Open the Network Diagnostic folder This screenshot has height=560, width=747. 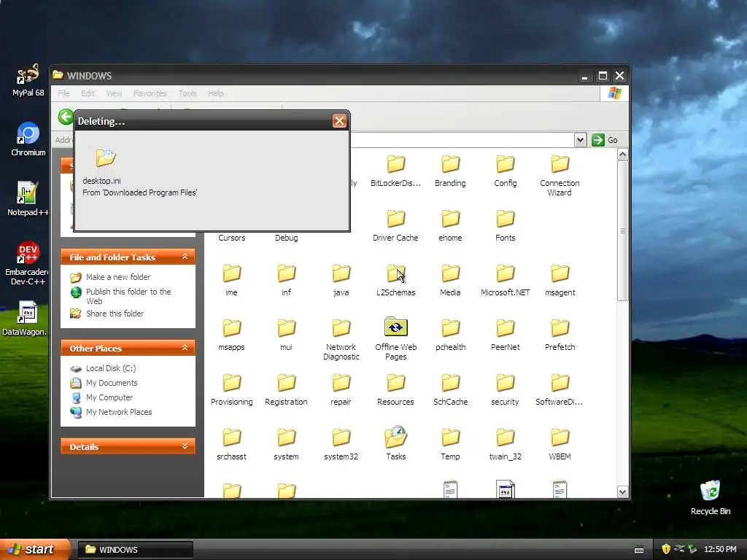(x=341, y=338)
